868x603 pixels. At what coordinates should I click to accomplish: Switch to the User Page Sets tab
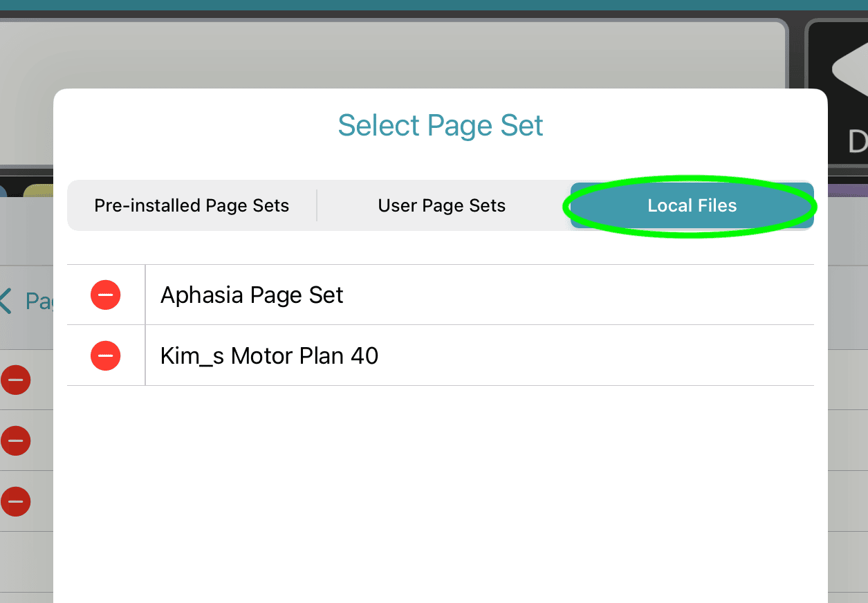(442, 205)
